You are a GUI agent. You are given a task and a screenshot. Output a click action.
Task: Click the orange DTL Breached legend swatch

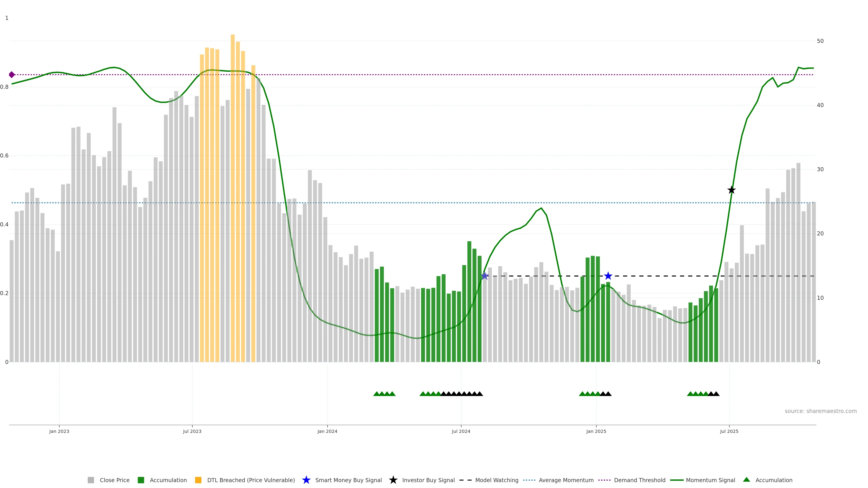(198, 480)
